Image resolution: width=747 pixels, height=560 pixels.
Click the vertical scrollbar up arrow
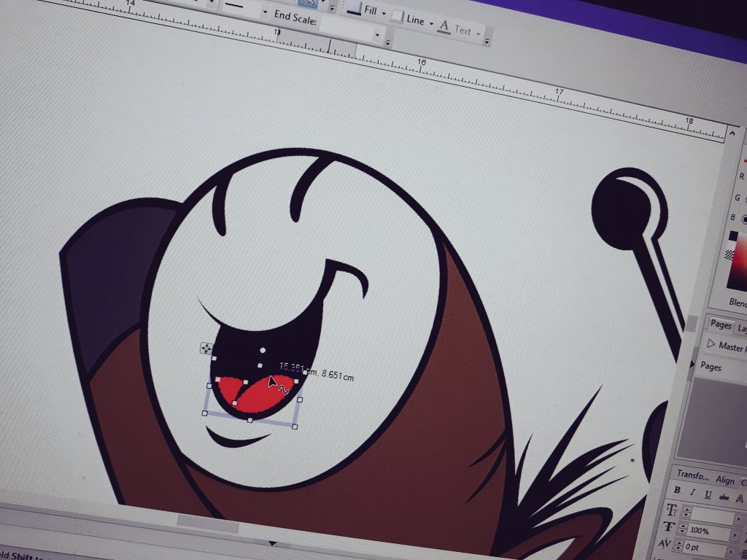pos(732,133)
